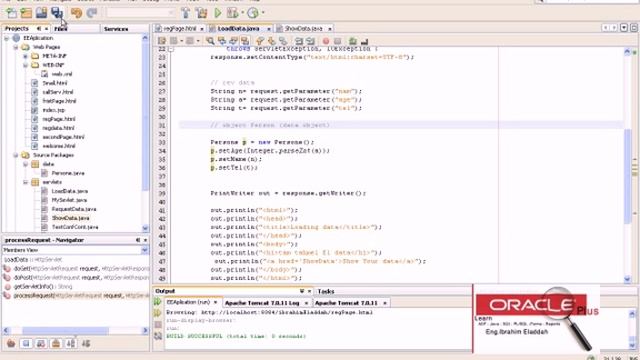The image size is (640, 360).
Task: Toggle Show Inherited Members in Navigator
Action: (x=11, y=344)
